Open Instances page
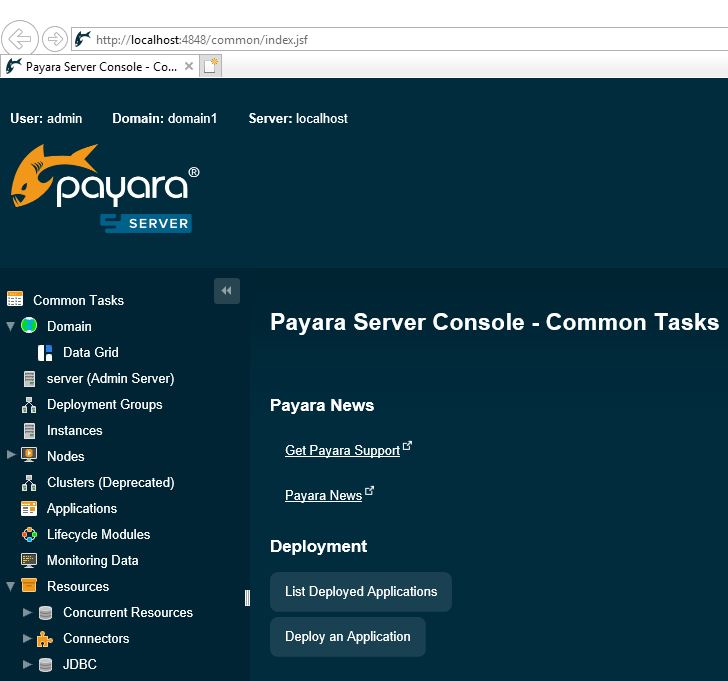The height and width of the screenshot is (681, 728). click(75, 430)
